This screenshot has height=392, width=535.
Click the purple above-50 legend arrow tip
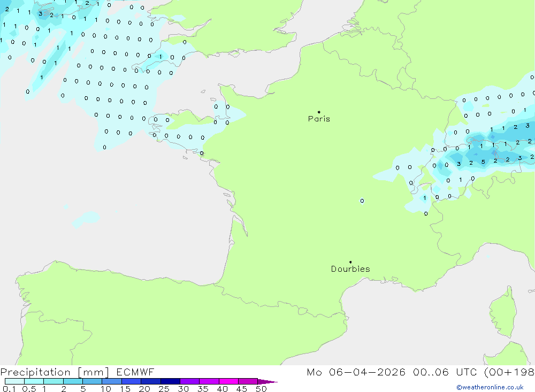268,381
